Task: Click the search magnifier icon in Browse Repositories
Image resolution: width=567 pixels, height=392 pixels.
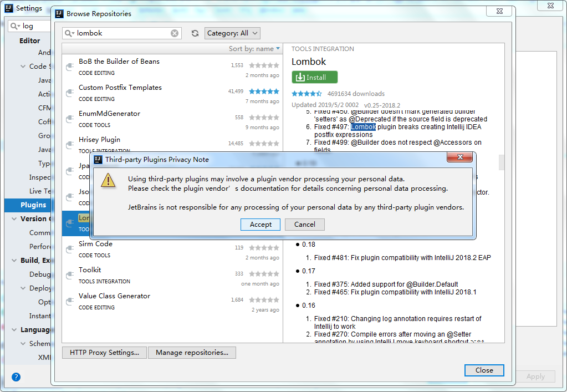Action: click(x=68, y=33)
